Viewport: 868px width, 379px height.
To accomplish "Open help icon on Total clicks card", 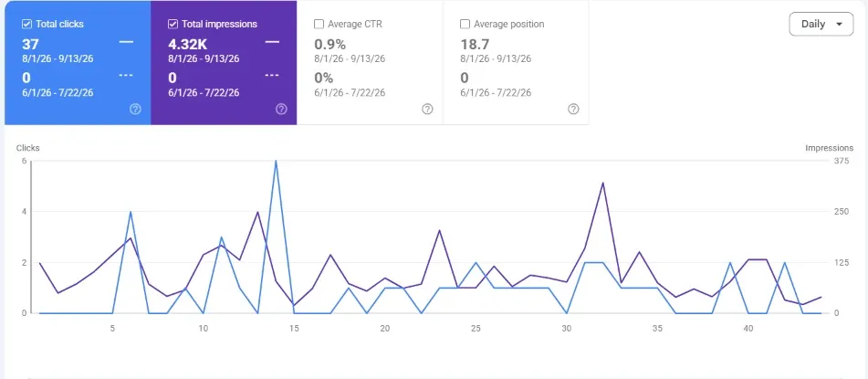I will point(135,110).
